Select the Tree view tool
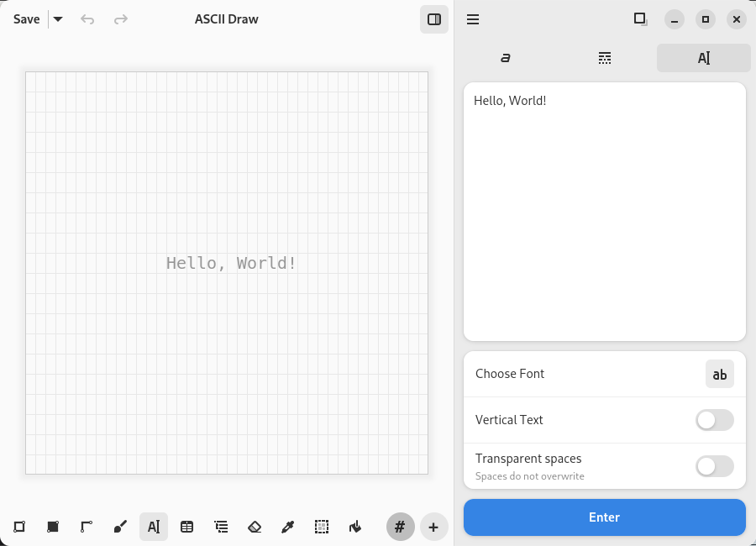Image resolution: width=756 pixels, height=546 pixels. pos(221,527)
